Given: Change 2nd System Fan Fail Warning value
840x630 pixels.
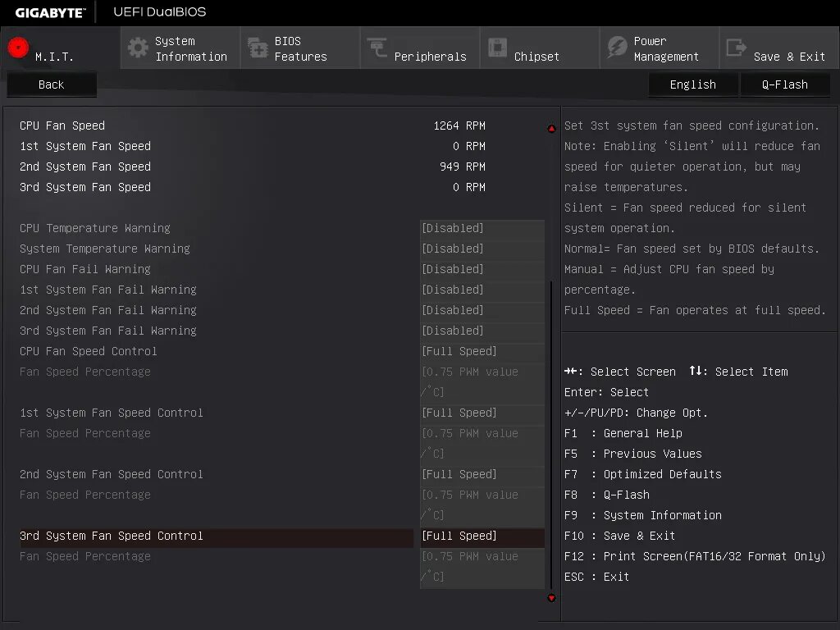Looking at the screenshot, I should tap(482, 310).
